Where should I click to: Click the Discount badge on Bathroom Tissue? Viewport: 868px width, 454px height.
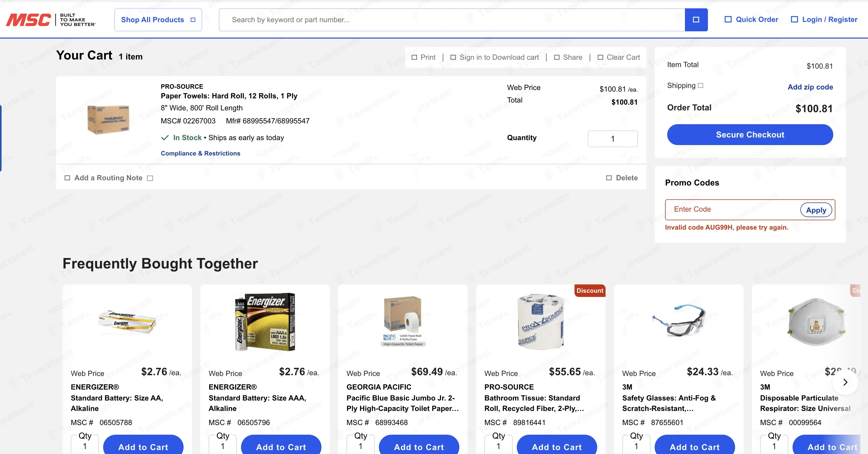coord(590,291)
